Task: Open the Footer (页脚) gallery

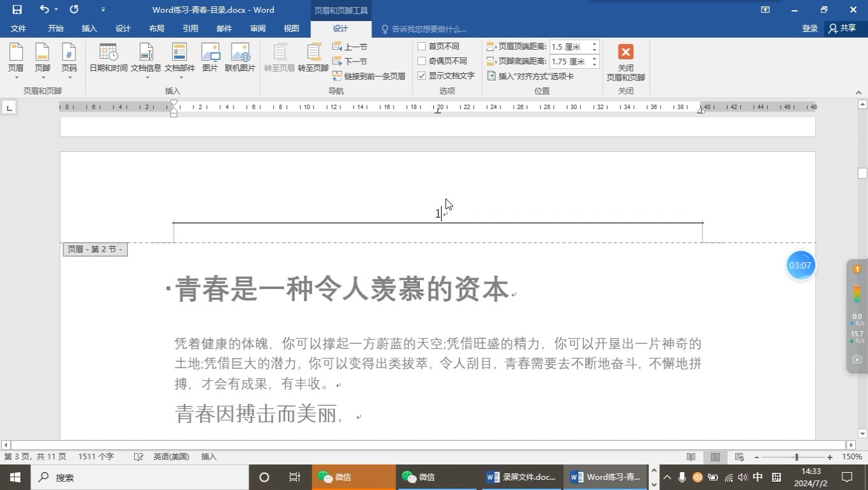Action: point(42,61)
